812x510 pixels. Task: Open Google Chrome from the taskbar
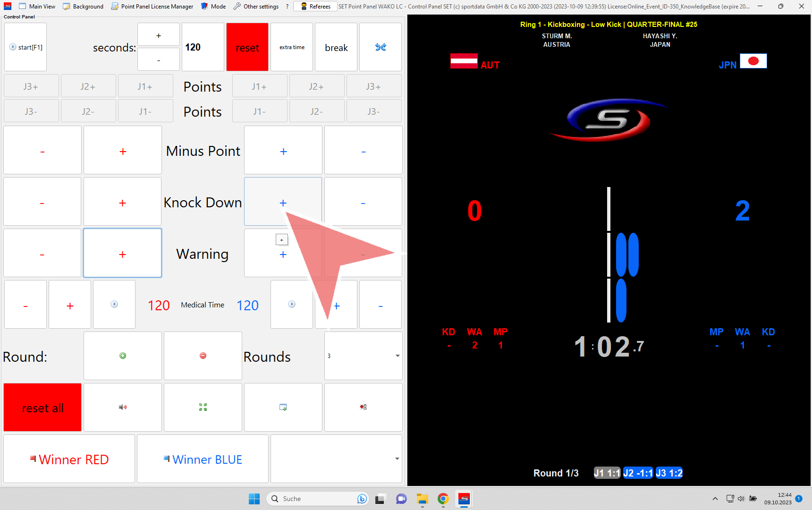(443, 499)
